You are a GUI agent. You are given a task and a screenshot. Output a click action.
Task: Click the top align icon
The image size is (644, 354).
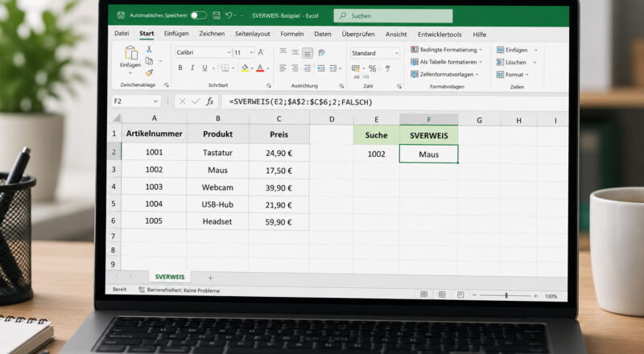(283, 51)
